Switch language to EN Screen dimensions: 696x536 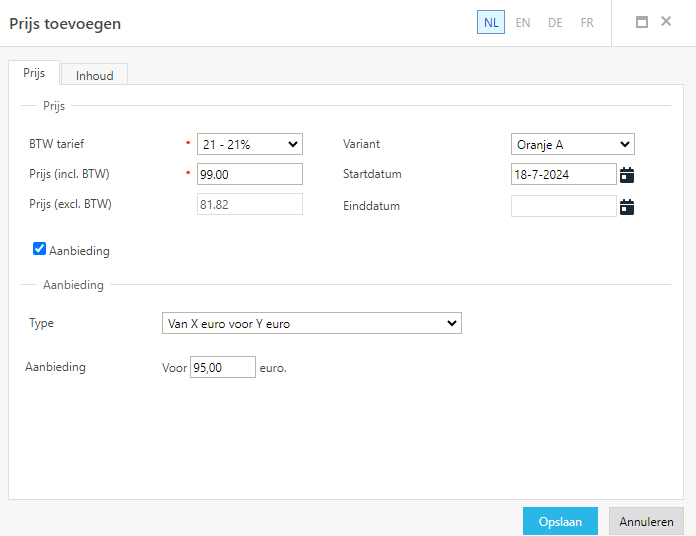pos(523,23)
